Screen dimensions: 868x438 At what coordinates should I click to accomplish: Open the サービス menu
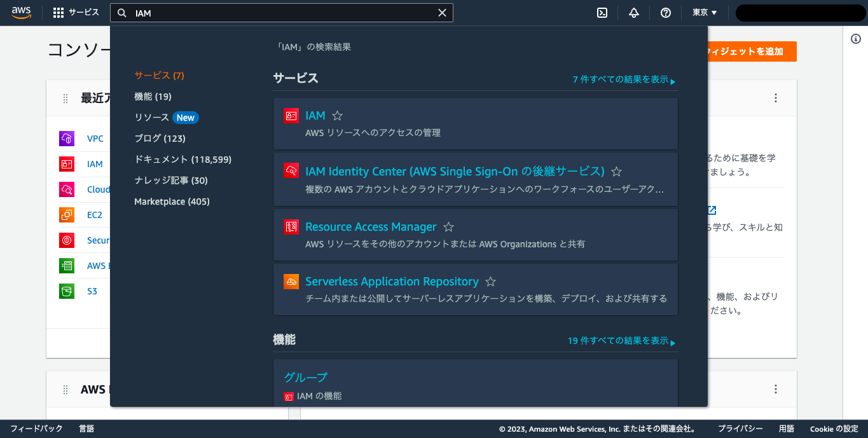[75, 12]
